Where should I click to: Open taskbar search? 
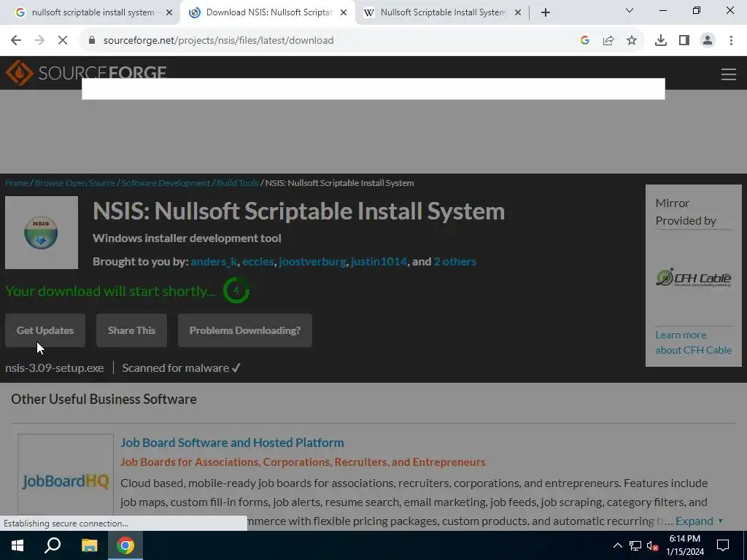click(53, 545)
